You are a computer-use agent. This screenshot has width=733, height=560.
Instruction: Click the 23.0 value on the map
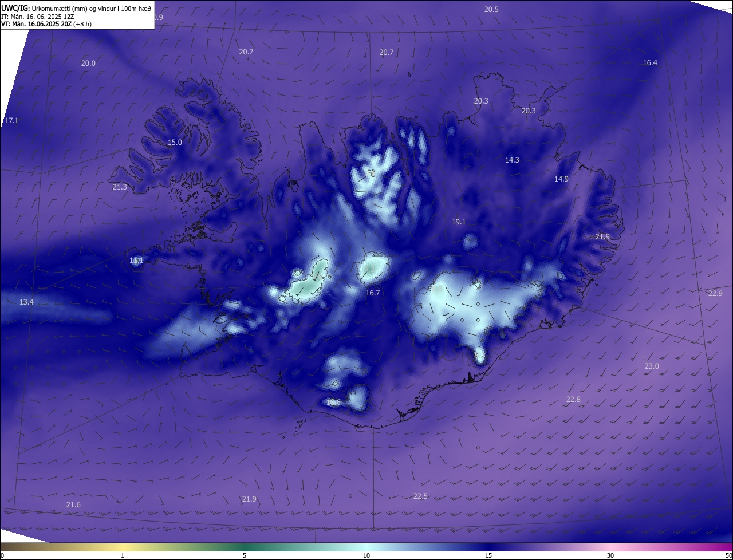click(652, 366)
